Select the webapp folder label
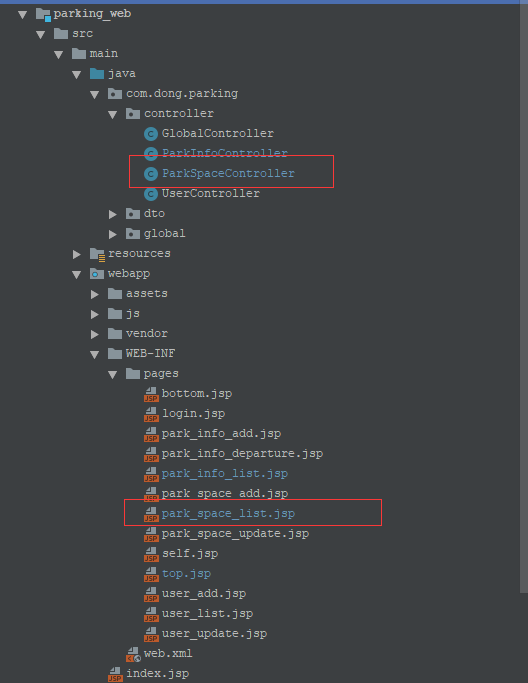 (129, 274)
